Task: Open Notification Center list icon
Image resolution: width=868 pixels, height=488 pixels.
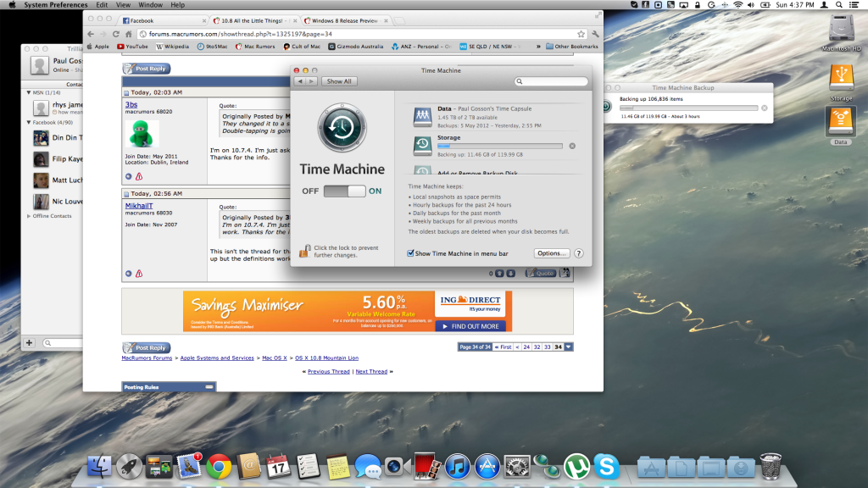Action: (x=854, y=4)
